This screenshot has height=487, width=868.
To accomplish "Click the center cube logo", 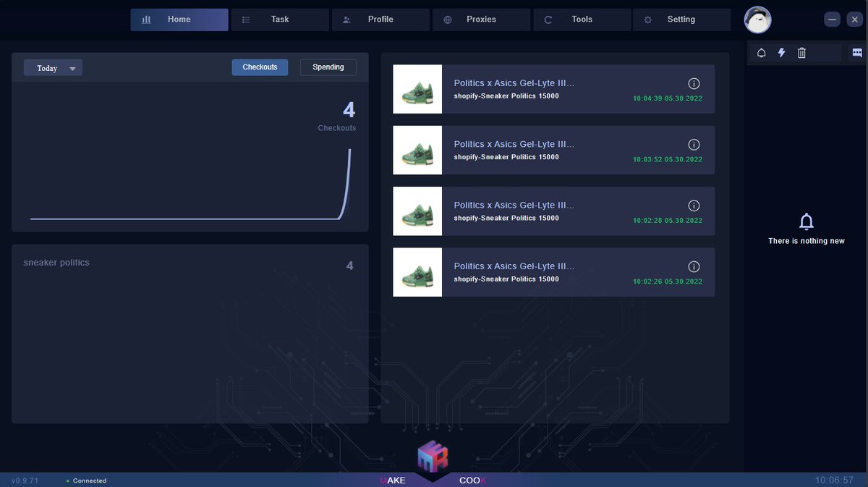I will [x=433, y=457].
